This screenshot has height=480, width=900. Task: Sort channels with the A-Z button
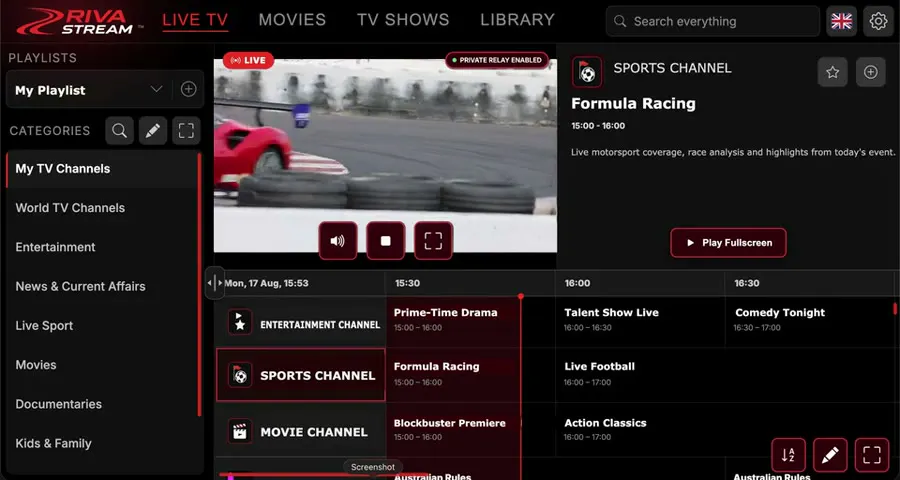788,455
